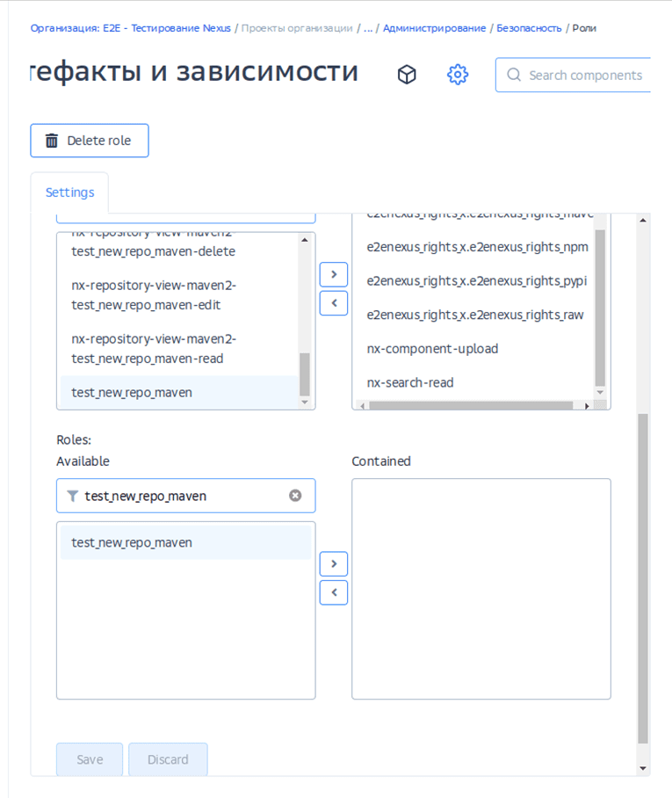
Task: Move selected privilege to the Contained list
Action: click(334, 274)
